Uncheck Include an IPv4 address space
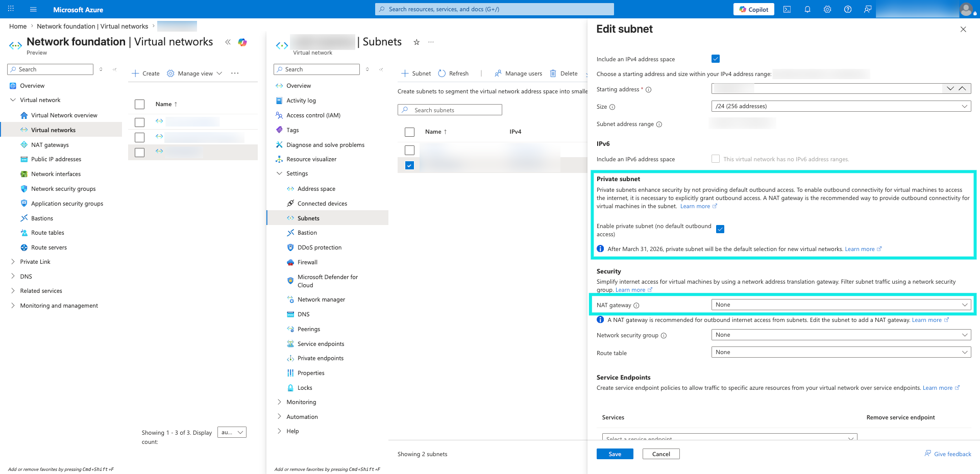The height and width of the screenshot is (474, 980). coord(716,59)
